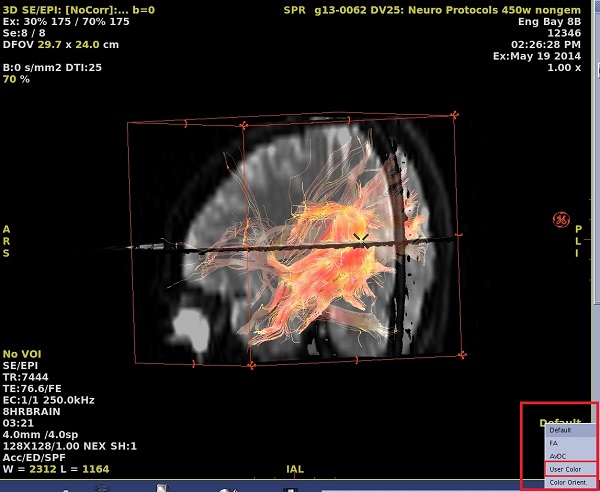600x492 pixels.
Task: Click the No VOI annotation
Action: (x=22, y=354)
